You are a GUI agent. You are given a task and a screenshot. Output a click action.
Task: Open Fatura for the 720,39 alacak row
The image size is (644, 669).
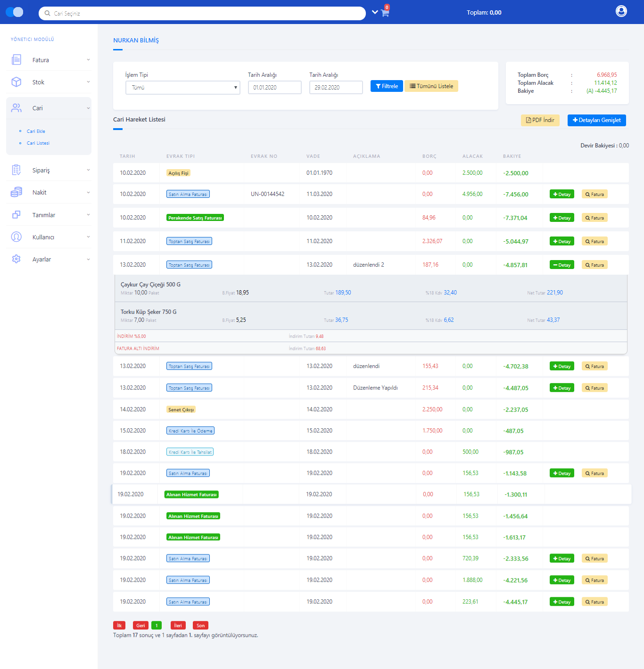click(x=594, y=558)
